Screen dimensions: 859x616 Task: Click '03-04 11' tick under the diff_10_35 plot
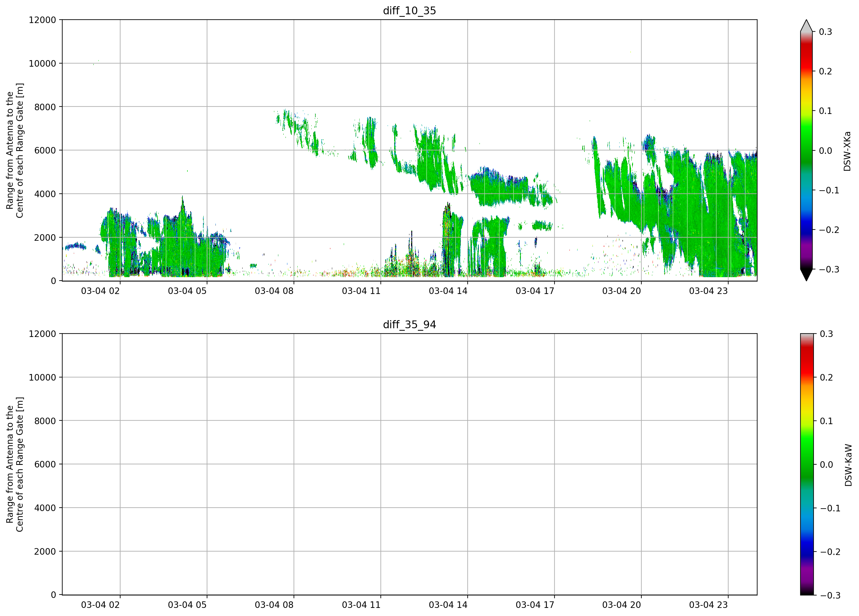pyautogui.click(x=361, y=291)
